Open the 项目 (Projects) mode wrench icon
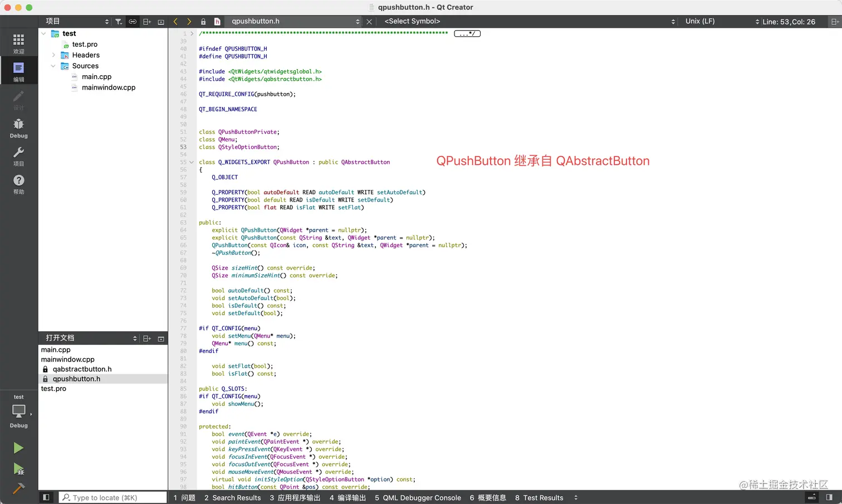This screenshot has width=842, height=504. click(18, 156)
